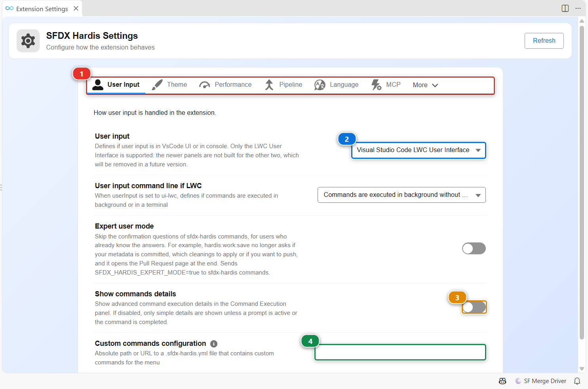
Task: Click the Show commands details heading
Action: click(135, 294)
